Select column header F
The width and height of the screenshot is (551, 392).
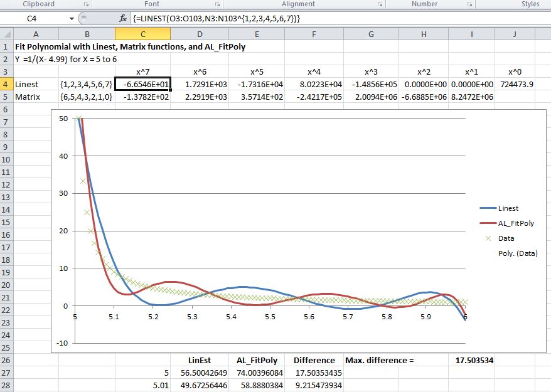tap(313, 34)
